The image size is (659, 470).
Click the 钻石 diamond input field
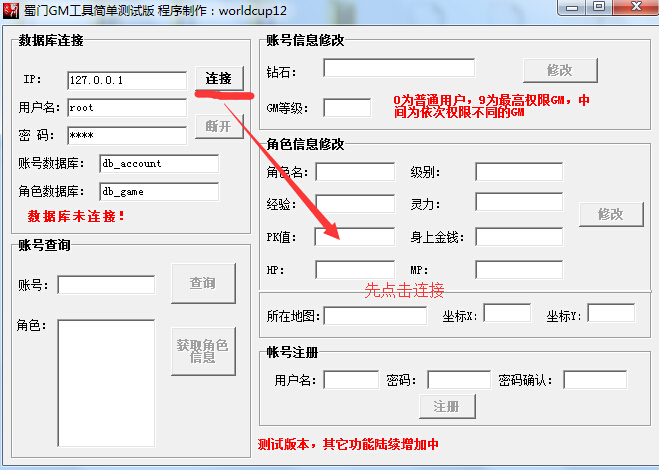398,69
